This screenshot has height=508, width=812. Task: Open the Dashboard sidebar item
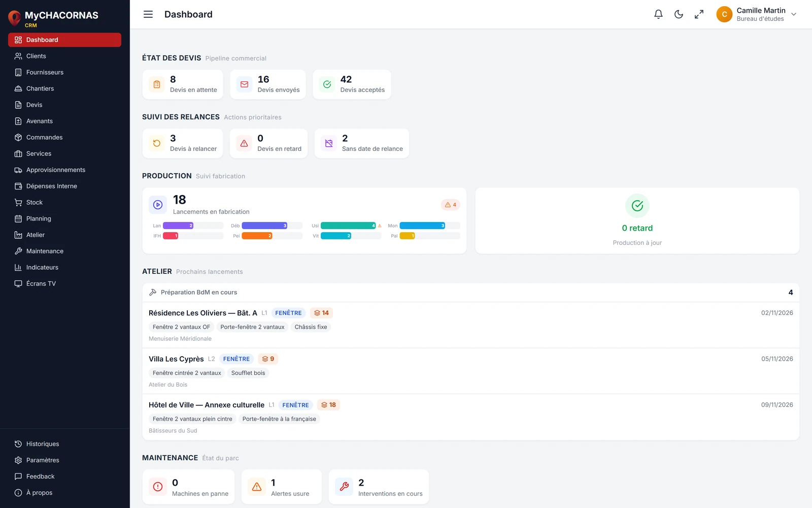(x=64, y=40)
